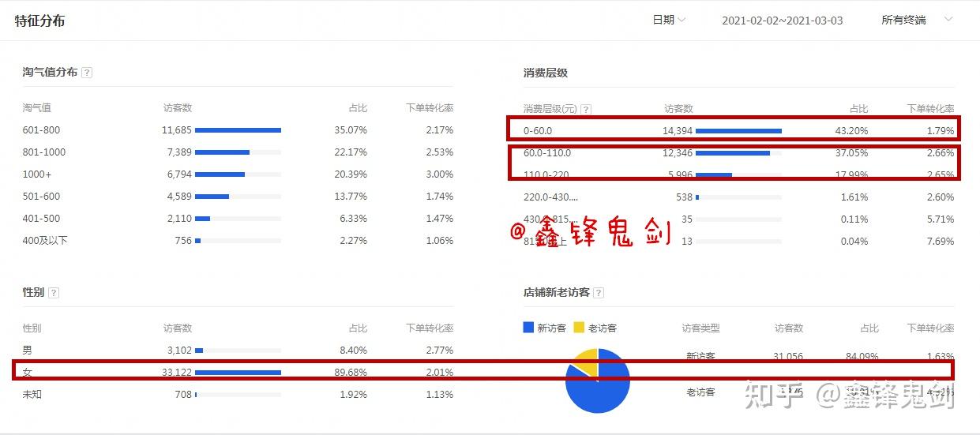Click conversion rate 3.00%
This screenshot has width=980, height=435.
tap(439, 174)
